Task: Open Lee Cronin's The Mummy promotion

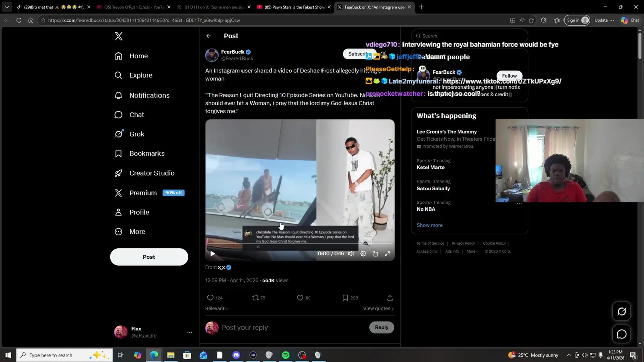Action: pos(447,132)
